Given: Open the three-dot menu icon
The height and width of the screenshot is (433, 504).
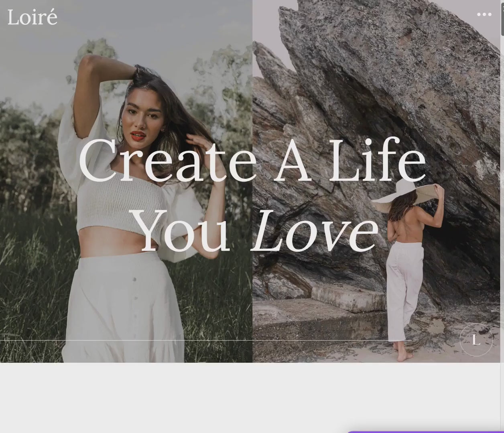Looking at the screenshot, I should click(484, 14).
